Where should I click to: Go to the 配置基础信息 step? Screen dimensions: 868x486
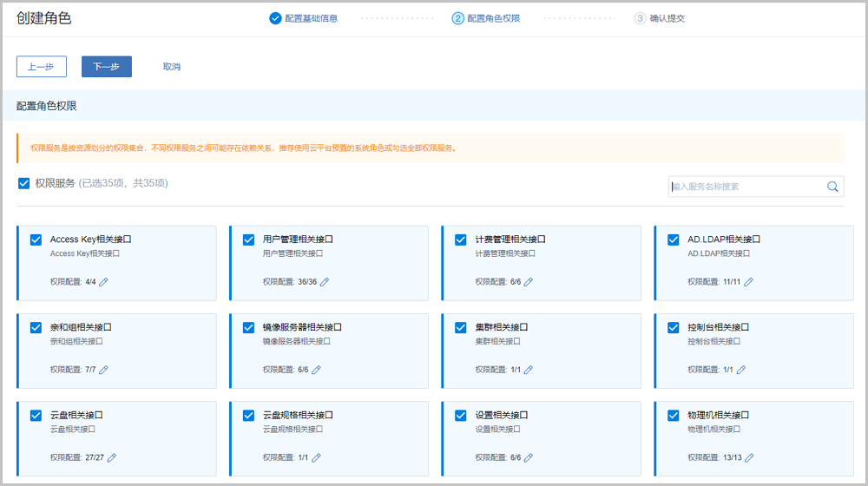[304, 18]
